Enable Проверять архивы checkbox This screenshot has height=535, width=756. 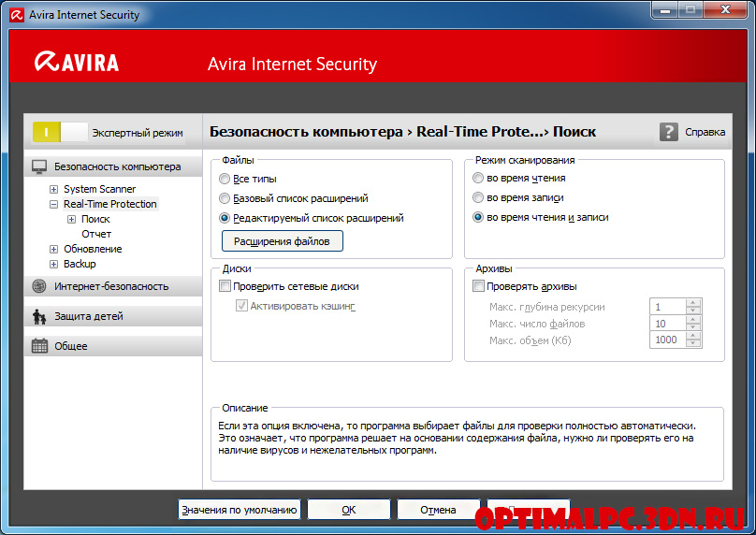(478, 286)
